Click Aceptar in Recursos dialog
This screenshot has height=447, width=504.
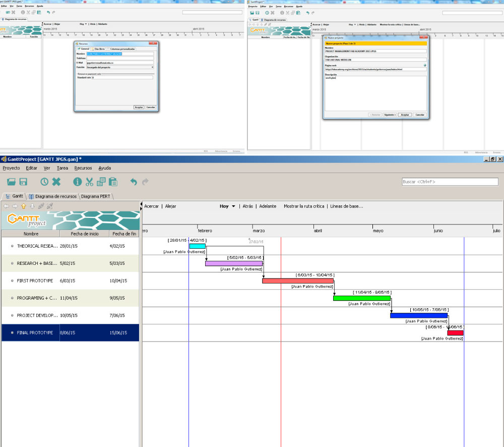pos(139,107)
